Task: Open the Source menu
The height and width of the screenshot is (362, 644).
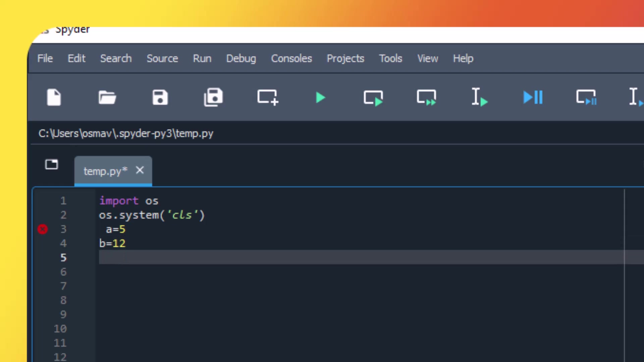Action: point(162,58)
